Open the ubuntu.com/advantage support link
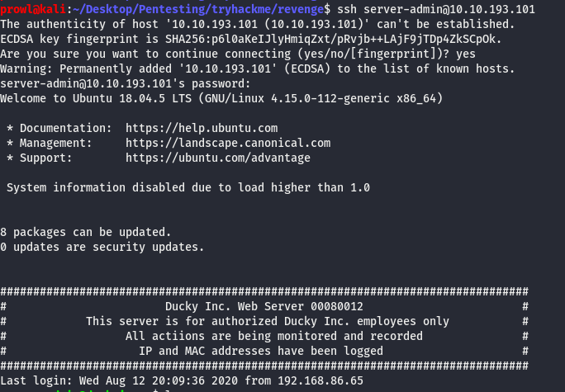 218,158
